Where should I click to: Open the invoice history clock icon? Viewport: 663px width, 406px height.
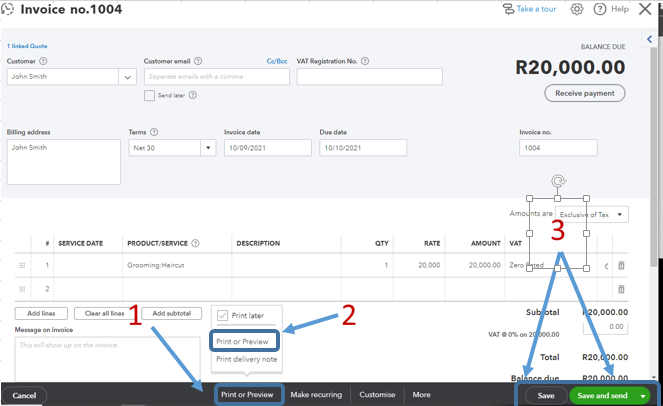7,9
